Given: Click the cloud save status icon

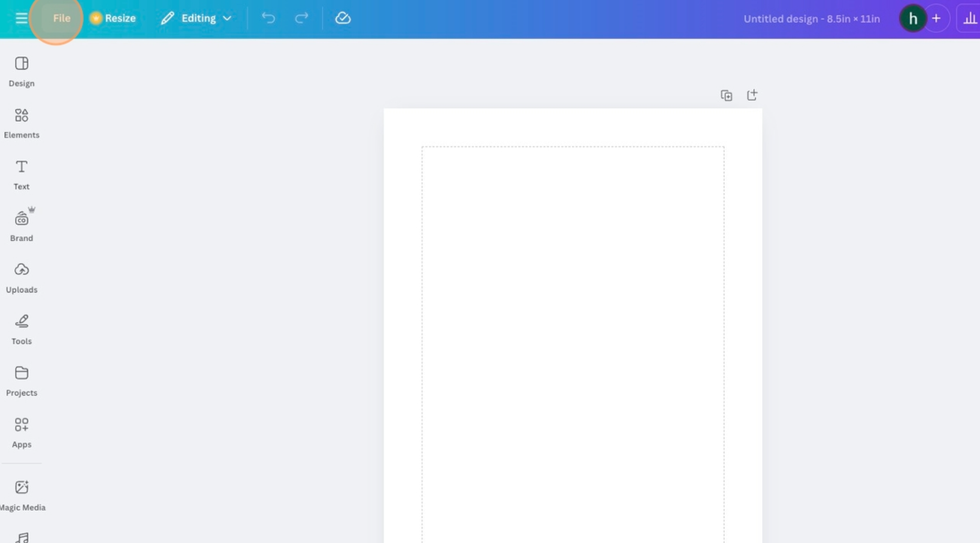Looking at the screenshot, I should point(343,18).
